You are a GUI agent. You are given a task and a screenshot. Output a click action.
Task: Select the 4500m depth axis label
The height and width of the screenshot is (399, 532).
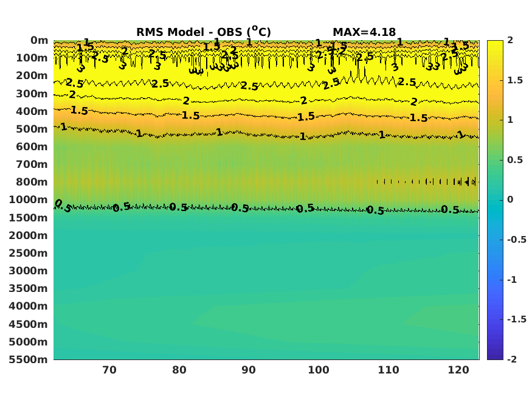point(29,324)
